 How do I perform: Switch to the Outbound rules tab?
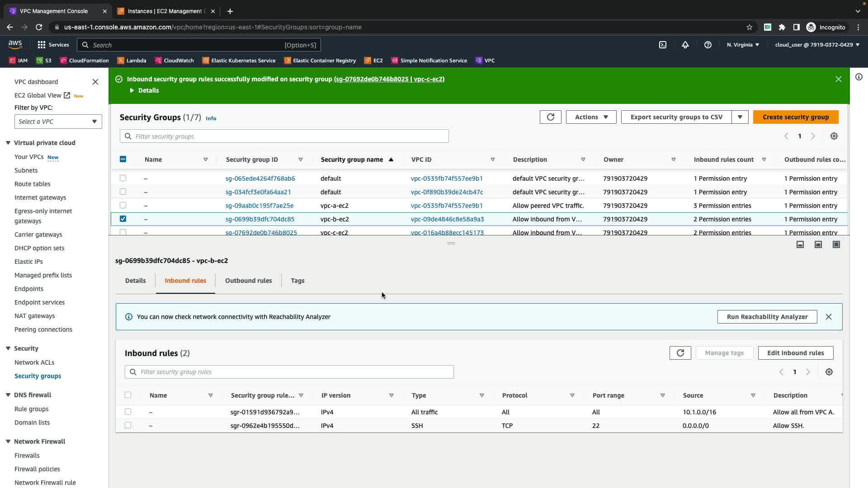(248, 281)
